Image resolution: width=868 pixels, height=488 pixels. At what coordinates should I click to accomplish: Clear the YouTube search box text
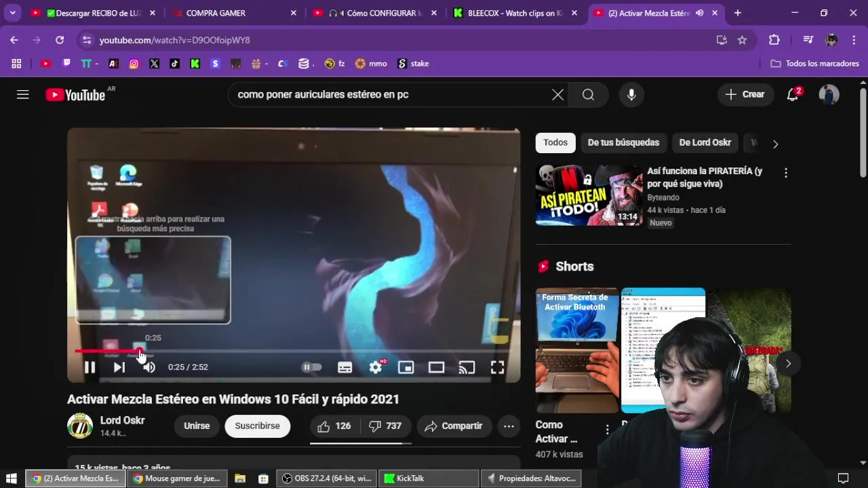coord(557,95)
